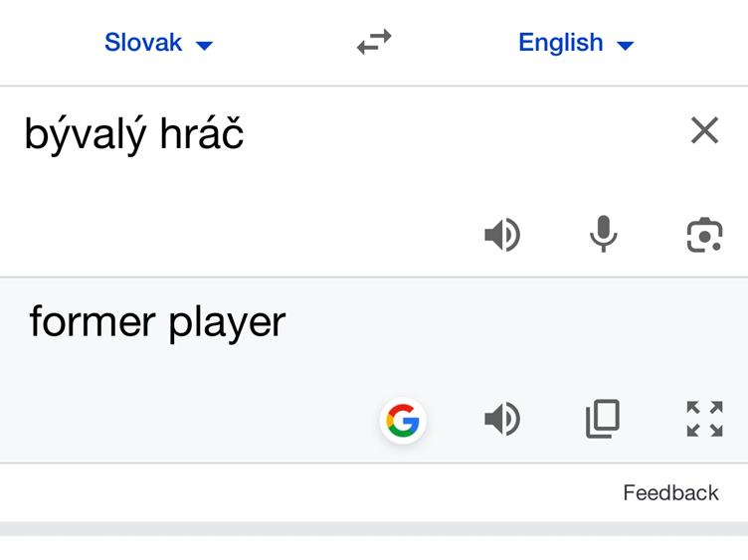Swap Slovak and English languages
The width and height of the screenshot is (748, 560).
point(374,42)
